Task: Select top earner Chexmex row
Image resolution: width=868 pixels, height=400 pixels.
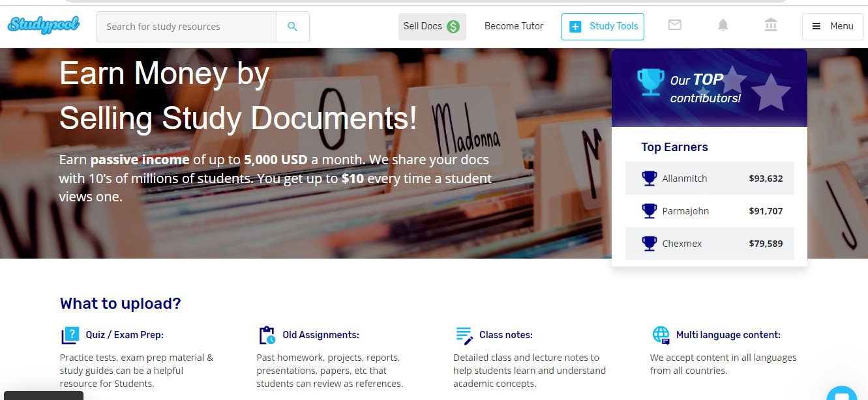Action: pyautogui.click(x=710, y=244)
